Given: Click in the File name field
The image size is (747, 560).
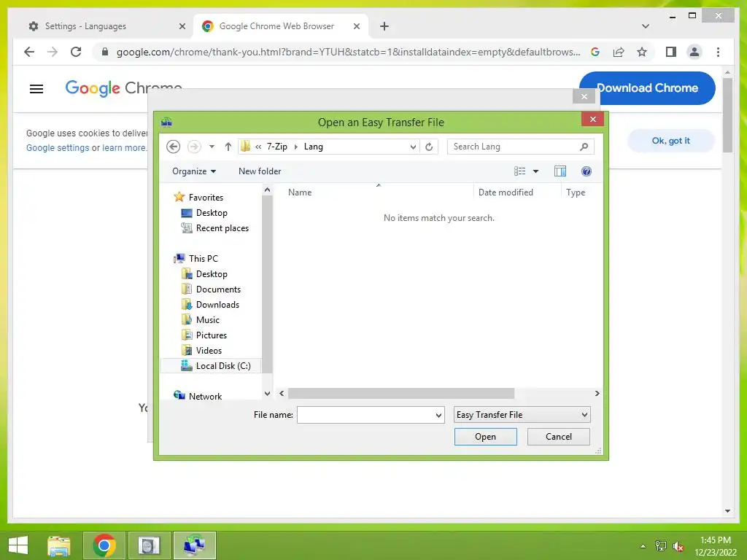Looking at the screenshot, I should [365, 415].
